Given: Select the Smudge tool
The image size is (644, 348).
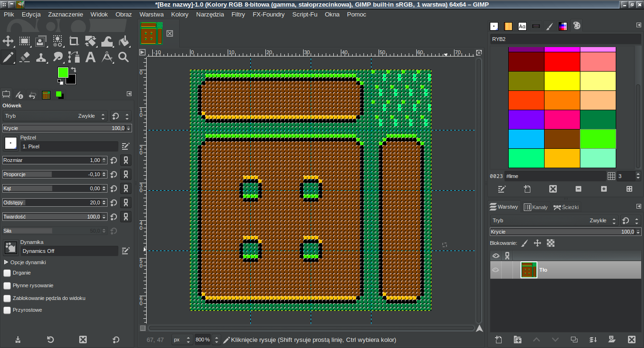Looking at the screenshot, I should click(x=58, y=57).
